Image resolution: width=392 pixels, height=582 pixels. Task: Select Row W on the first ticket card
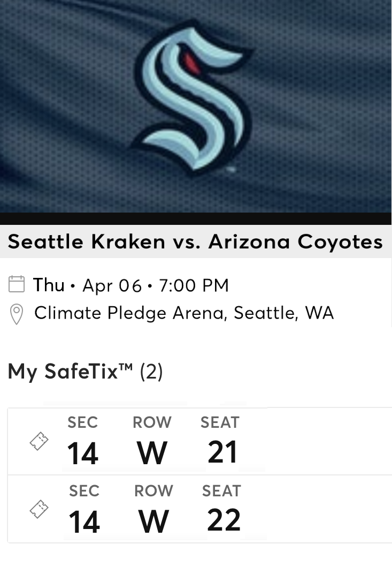[x=152, y=452]
